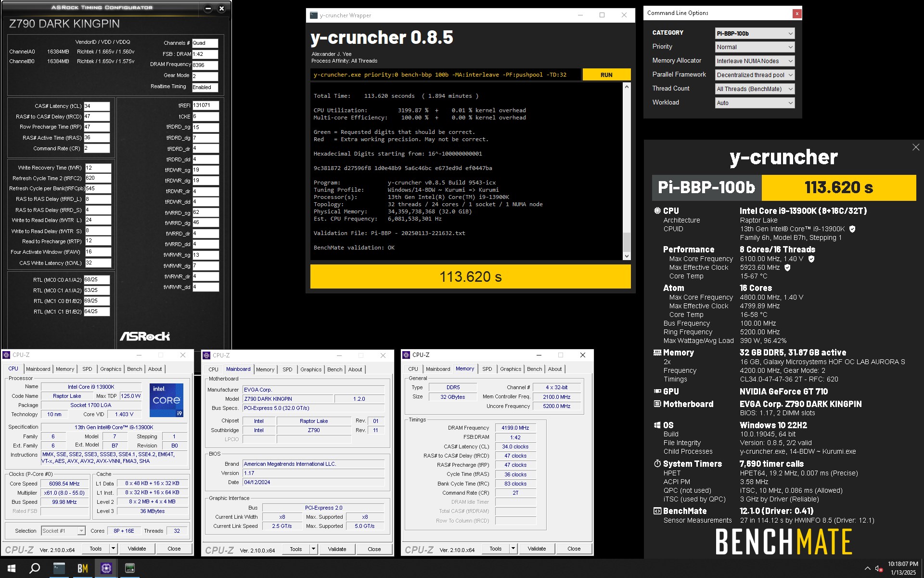Open the green chip taskbar icon
This screenshot has width=924, height=578.
[x=129, y=568]
